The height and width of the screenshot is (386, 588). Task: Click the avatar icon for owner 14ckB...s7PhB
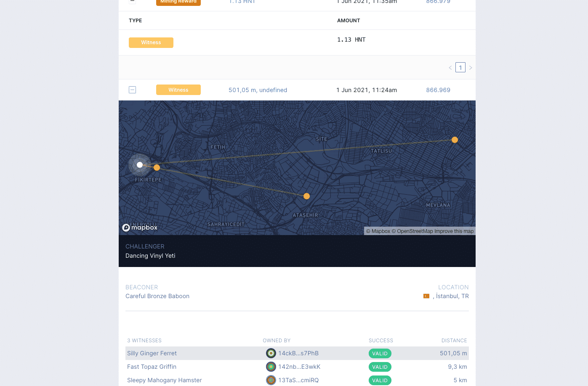[x=271, y=354]
